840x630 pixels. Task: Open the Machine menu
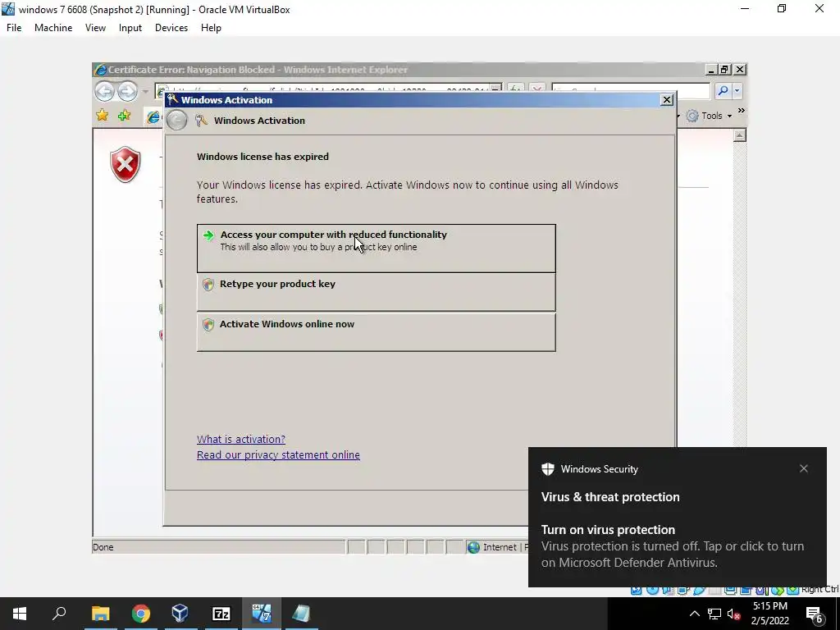point(53,28)
